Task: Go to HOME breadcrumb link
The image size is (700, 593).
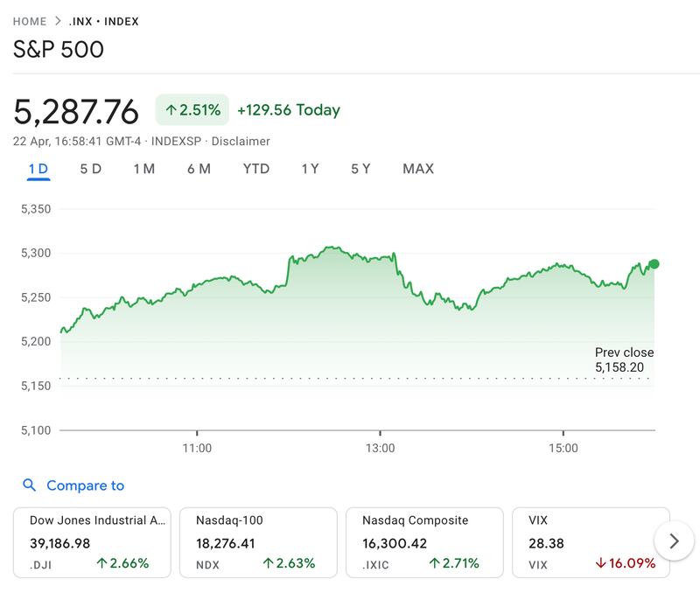Action: tap(30, 21)
